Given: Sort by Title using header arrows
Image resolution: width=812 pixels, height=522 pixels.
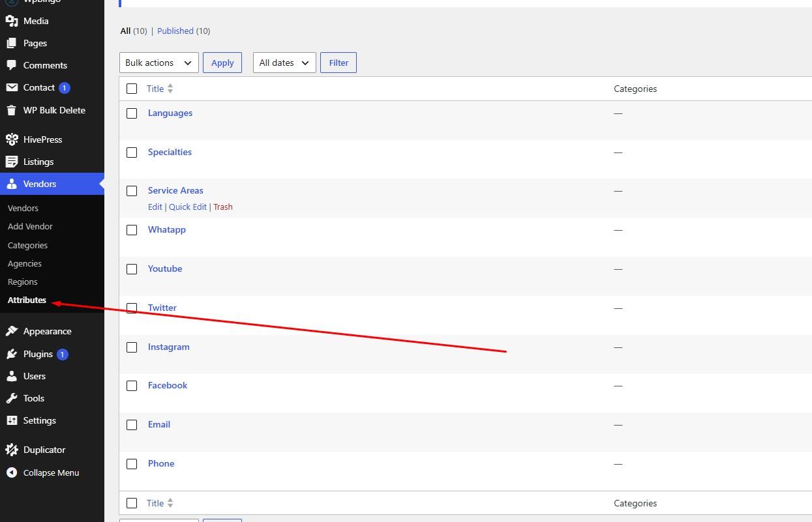Looking at the screenshot, I should tap(170, 89).
